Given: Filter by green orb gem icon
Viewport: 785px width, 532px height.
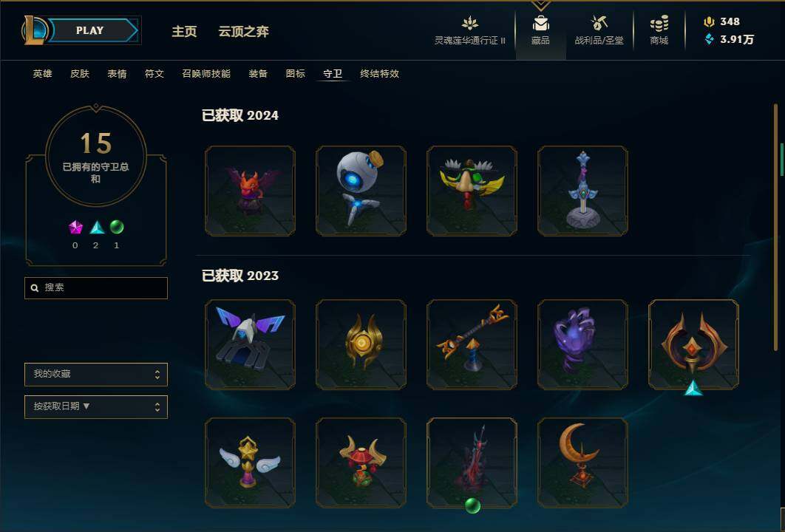Looking at the screenshot, I should (x=117, y=228).
